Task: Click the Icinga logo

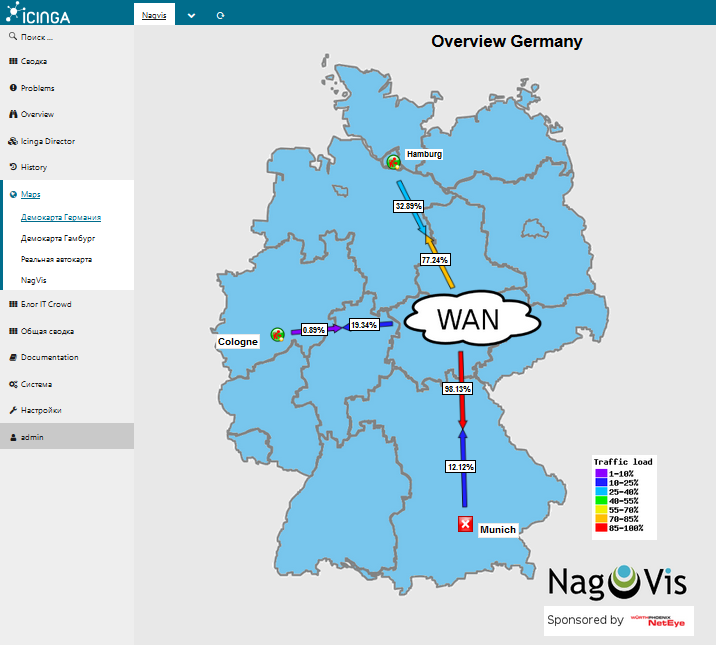Action: point(38,14)
